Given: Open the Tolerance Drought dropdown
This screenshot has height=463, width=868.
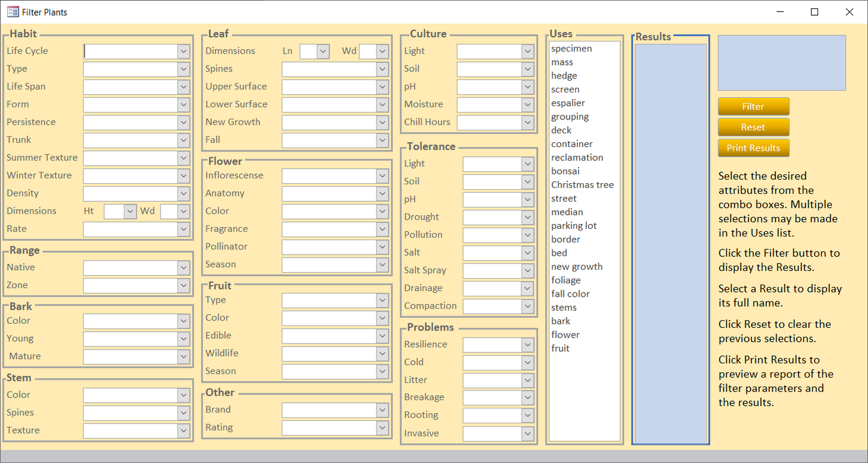Looking at the screenshot, I should (527, 217).
